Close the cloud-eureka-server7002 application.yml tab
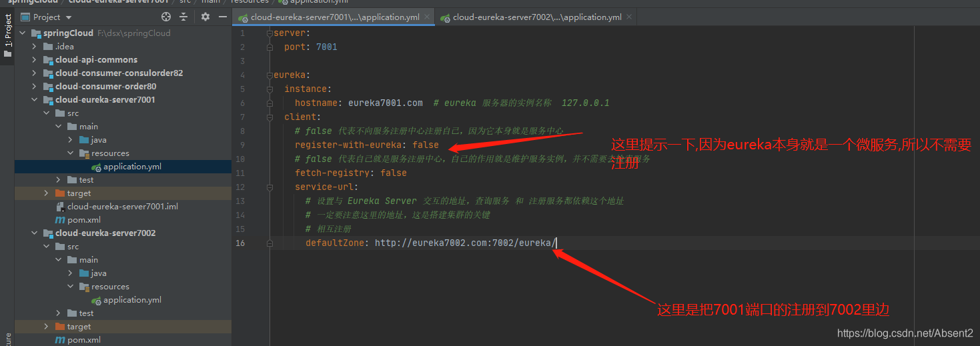This screenshot has width=980, height=346. pyautogui.click(x=630, y=17)
